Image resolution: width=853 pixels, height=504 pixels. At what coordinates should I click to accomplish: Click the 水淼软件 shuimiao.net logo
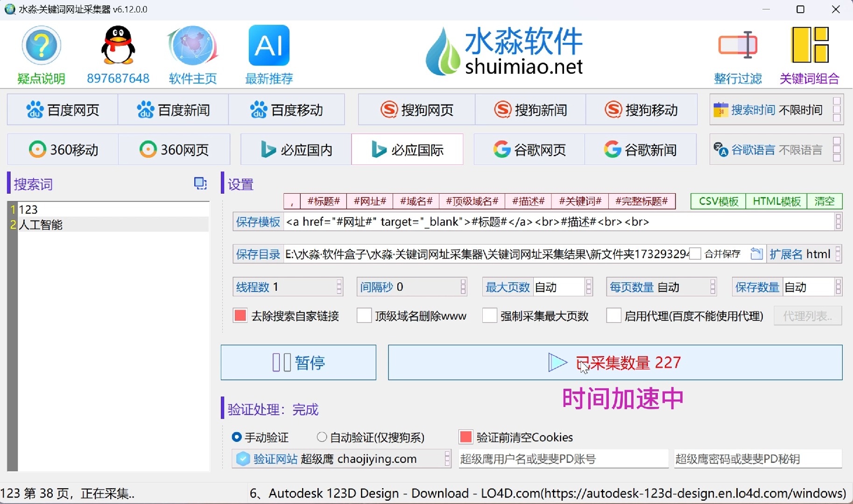pyautogui.click(x=504, y=51)
